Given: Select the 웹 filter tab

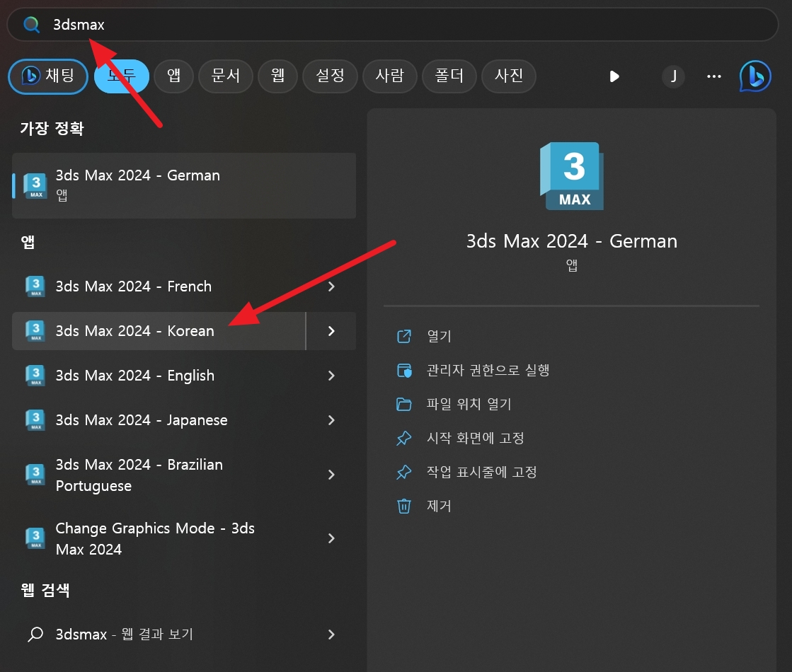Looking at the screenshot, I should tap(277, 76).
